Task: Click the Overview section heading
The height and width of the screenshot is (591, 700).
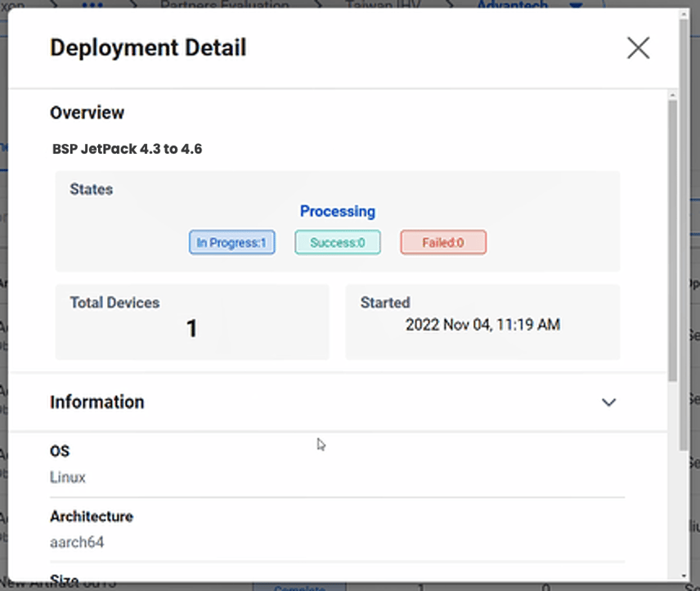Action: click(87, 113)
